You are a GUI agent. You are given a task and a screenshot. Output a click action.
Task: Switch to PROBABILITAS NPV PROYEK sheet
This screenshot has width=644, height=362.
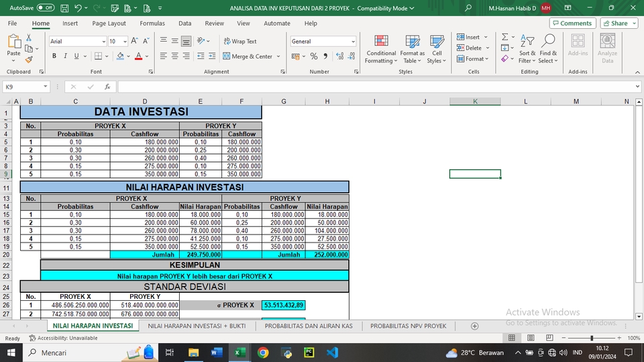click(409, 326)
